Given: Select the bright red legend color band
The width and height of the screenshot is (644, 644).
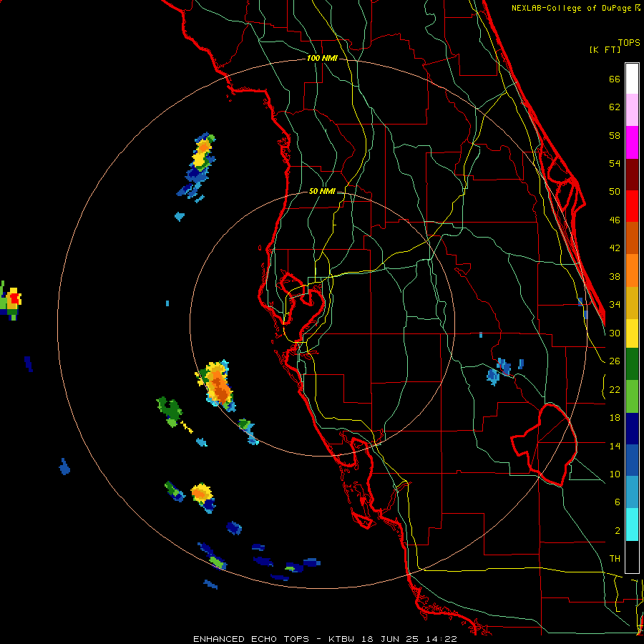Looking at the screenshot, I should point(632,206).
